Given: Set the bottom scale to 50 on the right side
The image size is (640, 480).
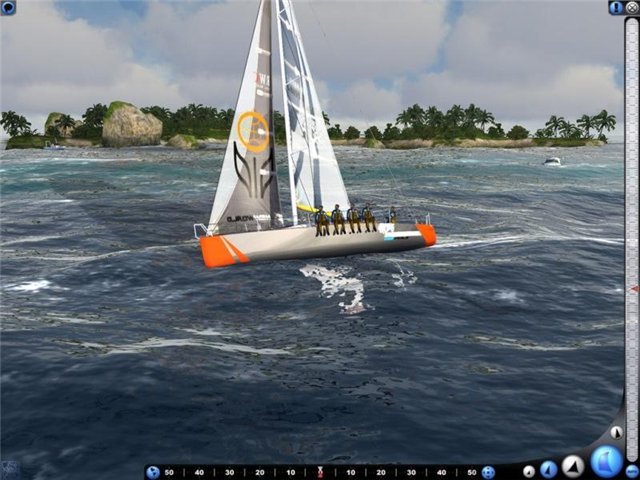Looking at the screenshot, I should coord(471,472).
